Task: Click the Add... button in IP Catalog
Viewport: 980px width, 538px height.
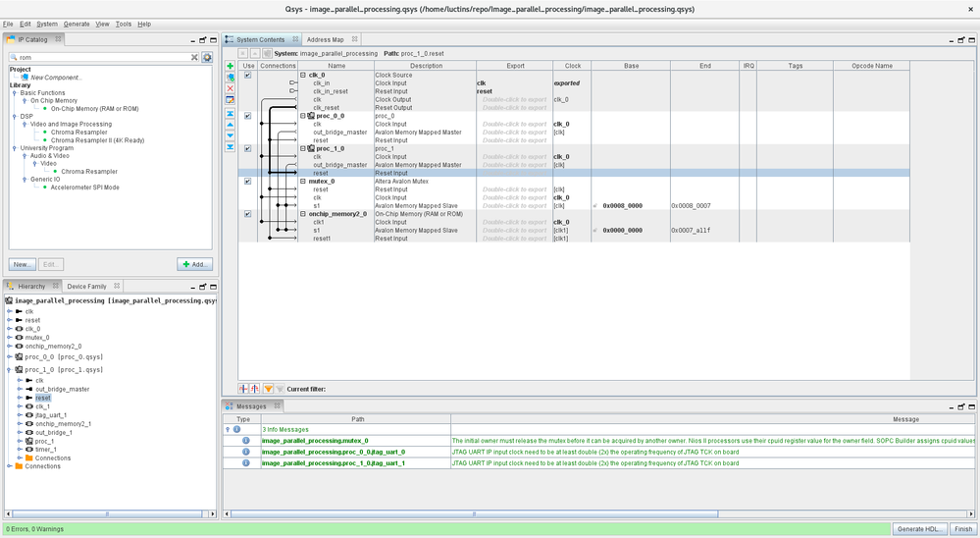Action: click(194, 264)
